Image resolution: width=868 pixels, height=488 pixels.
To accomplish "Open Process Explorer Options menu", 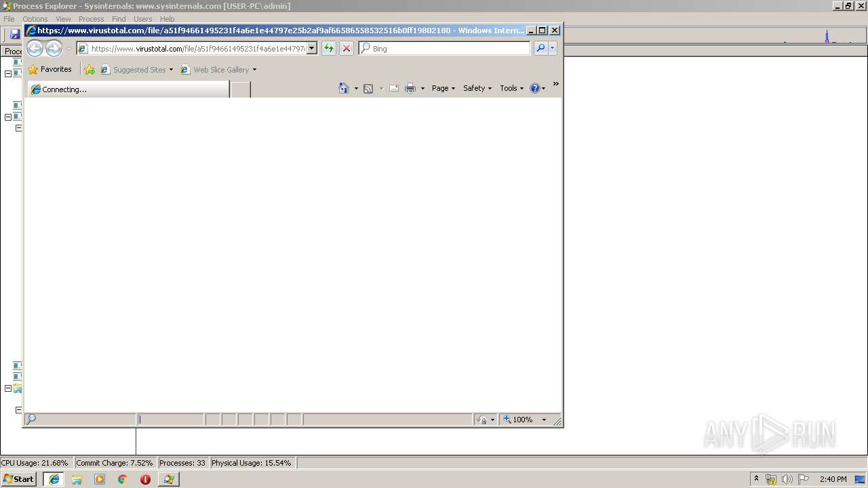I will 35,19.
